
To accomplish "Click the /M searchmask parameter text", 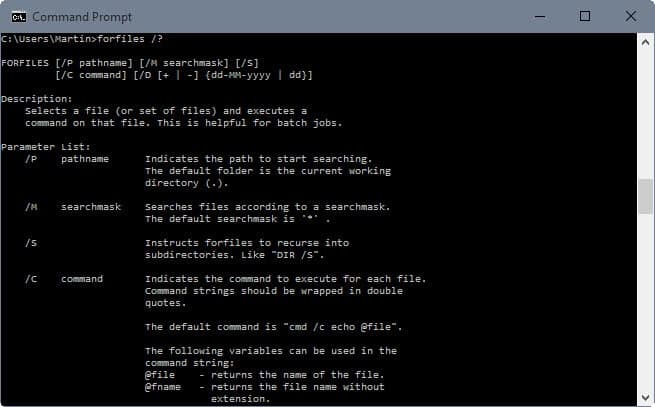I will (73, 207).
